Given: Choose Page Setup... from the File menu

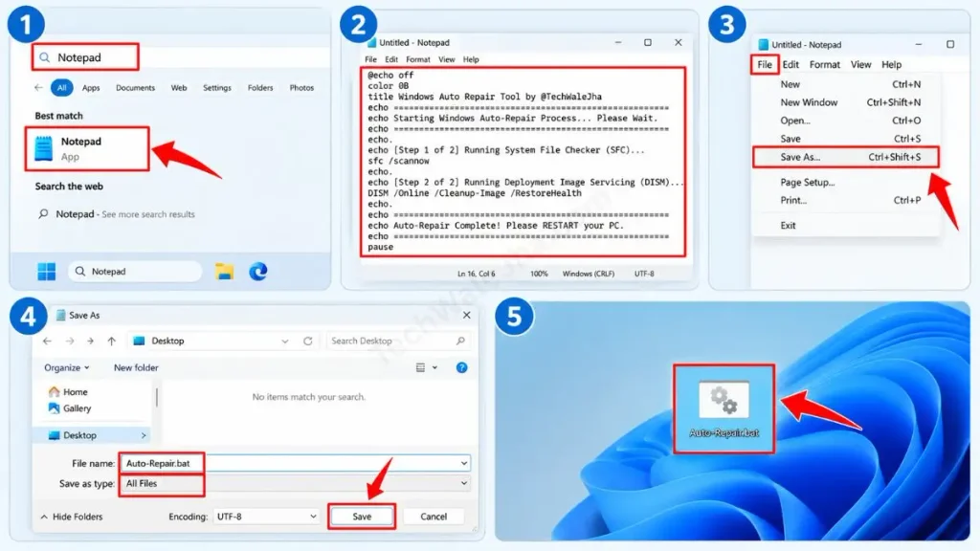Looking at the screenshot, I should pos(846,183).
